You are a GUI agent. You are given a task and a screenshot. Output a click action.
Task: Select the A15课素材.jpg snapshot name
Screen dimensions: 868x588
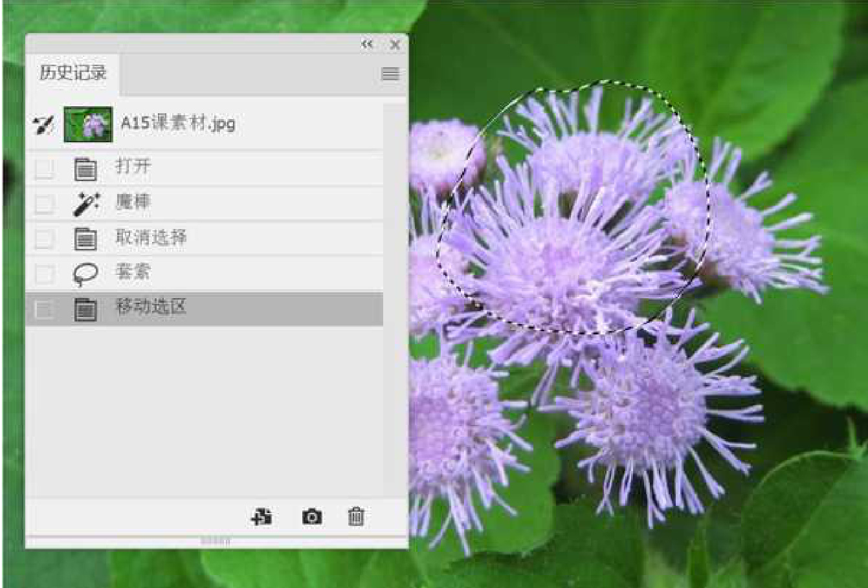coord(178,123)
